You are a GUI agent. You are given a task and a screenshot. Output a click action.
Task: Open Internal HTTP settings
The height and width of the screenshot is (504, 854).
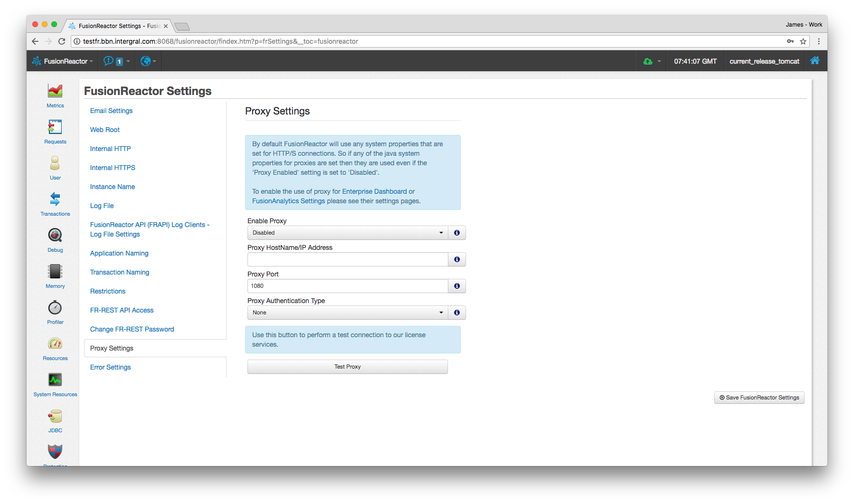[110, 149]
